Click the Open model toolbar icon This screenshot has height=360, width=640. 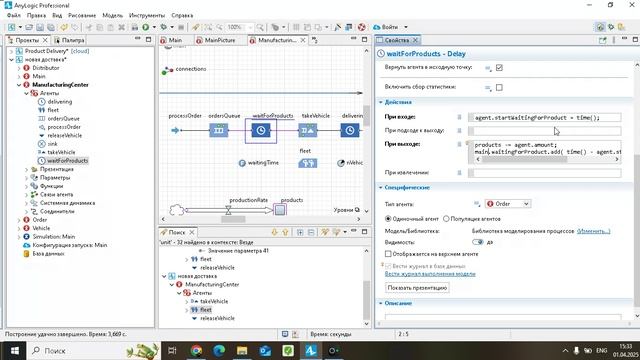coord(29,27)
